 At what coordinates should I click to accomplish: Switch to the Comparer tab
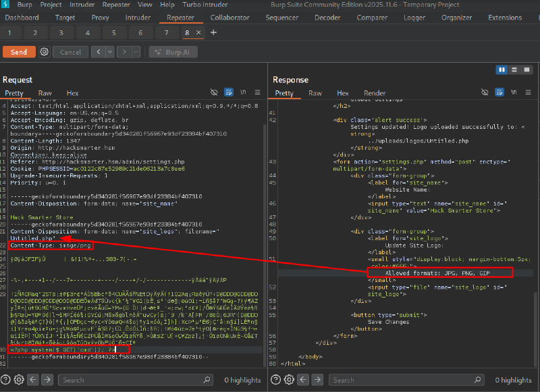tap(372, 18)
